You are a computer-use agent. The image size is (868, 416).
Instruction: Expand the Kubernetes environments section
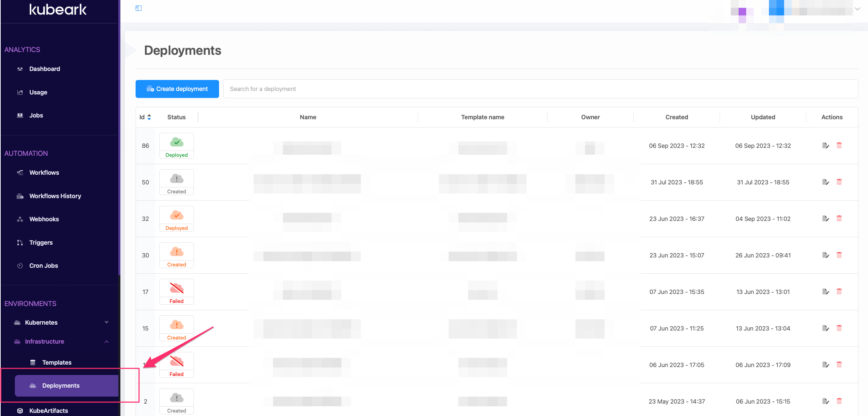pyautogui.click(x=107, y=322)
